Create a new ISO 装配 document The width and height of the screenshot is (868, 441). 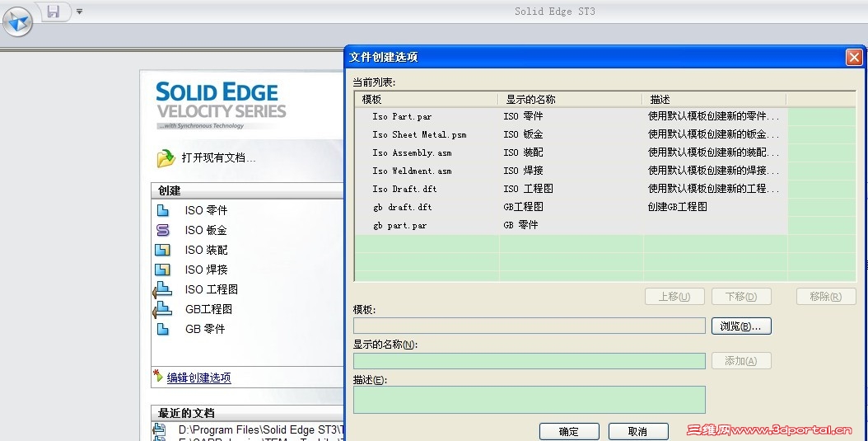pyautogui.click(x=206, y=250)
